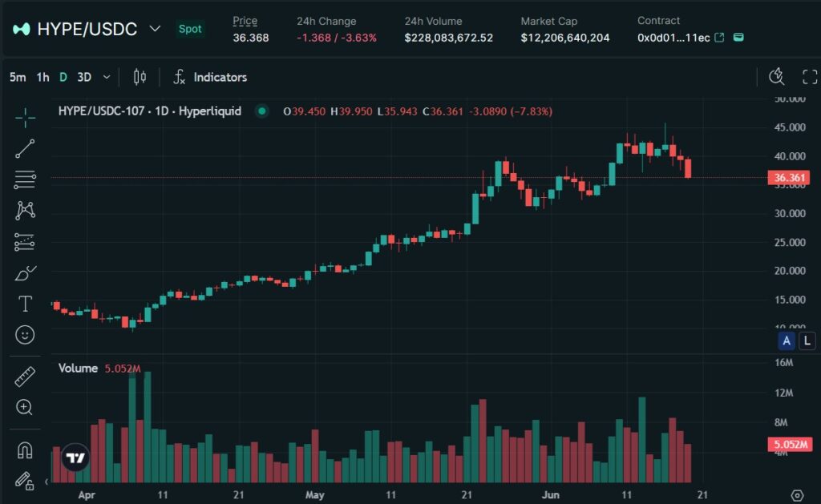
Task: Open the forecasting and measurement tools
Action: click(25, 242)
